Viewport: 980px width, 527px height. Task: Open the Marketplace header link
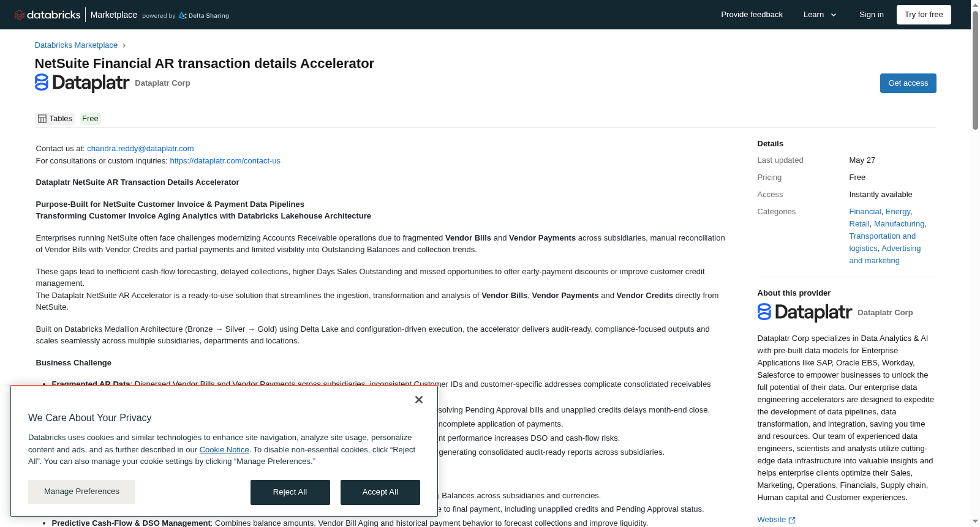pyautogui.click(x=114, y=15)
